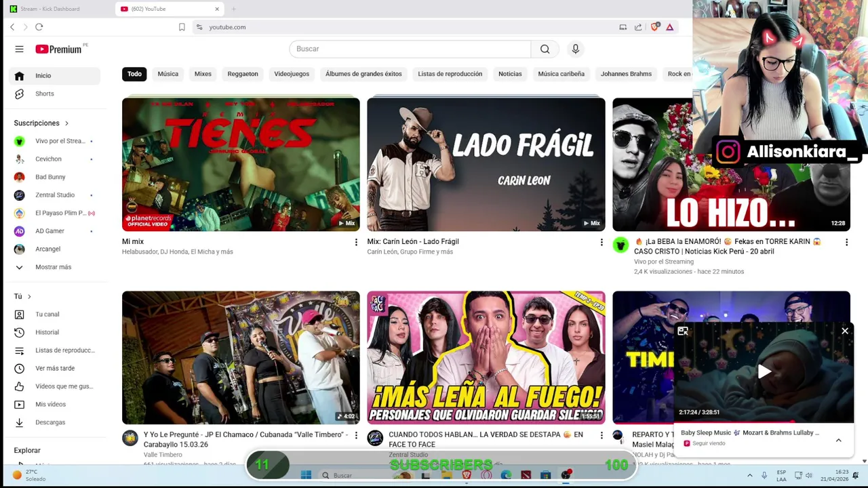Open the YouTube hamburger guide menu

19,49
